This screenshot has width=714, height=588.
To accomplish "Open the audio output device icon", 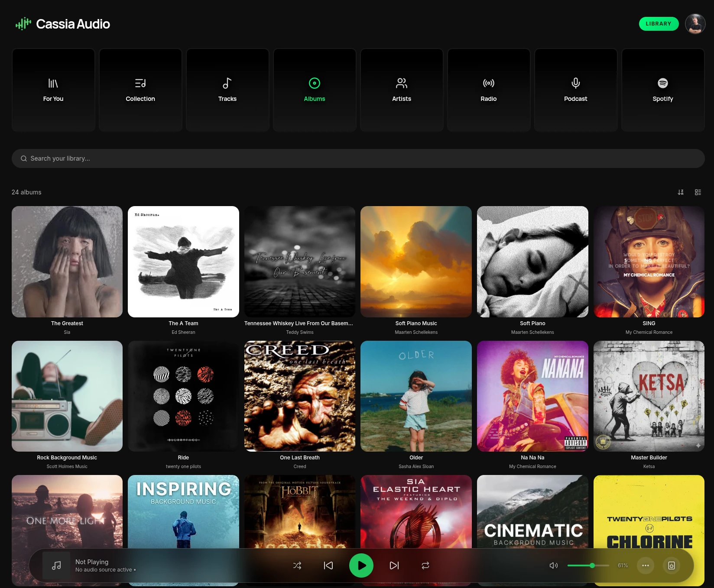I will 672,565.
